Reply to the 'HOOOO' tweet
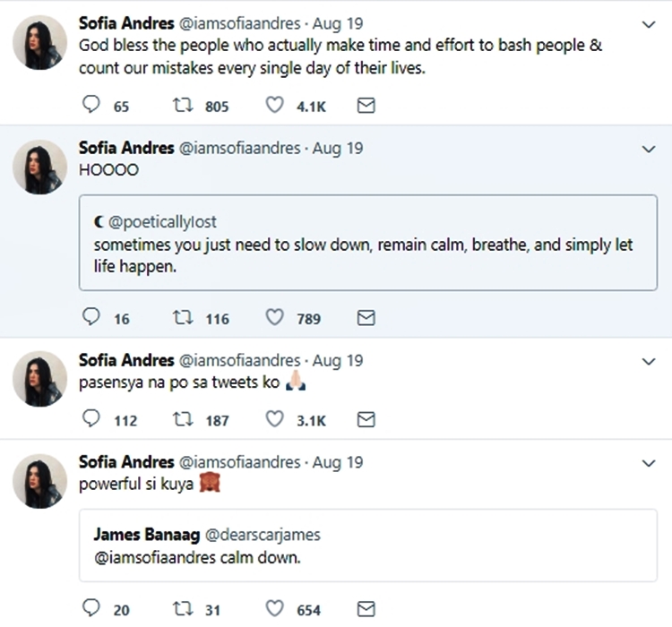The width and height of the screenshot is (672, 627). click(90, 318)
